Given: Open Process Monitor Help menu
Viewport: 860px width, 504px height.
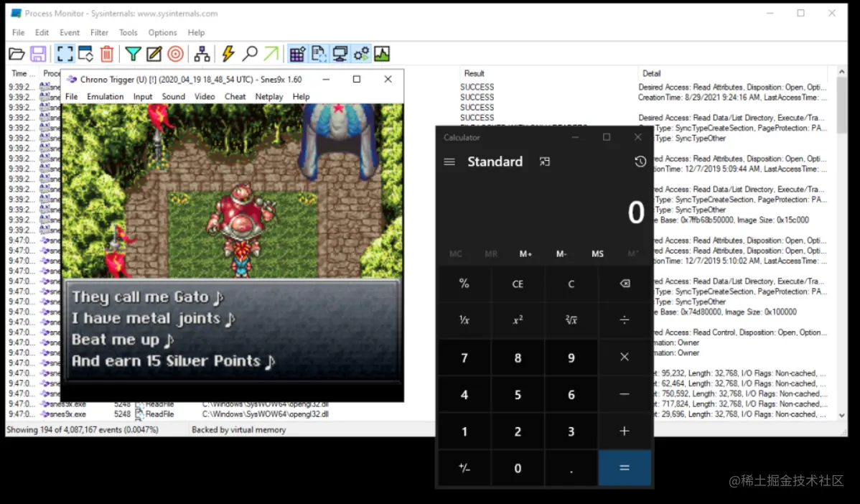Looking at the screenshot, I should coord(196,32).
